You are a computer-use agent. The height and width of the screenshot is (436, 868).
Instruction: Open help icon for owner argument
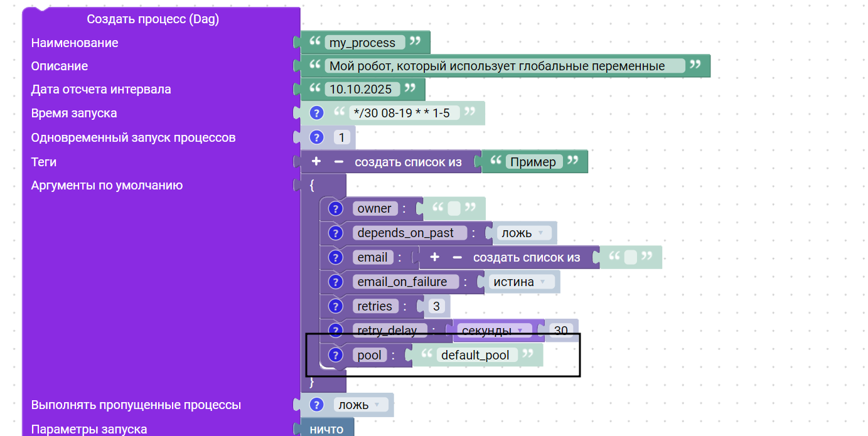[336, 209]
